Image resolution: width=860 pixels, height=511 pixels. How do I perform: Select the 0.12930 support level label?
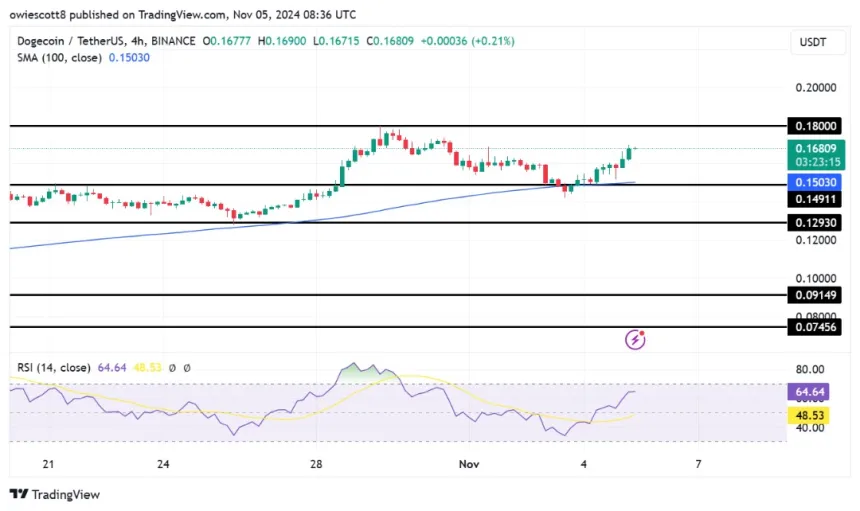coord(818,224)
